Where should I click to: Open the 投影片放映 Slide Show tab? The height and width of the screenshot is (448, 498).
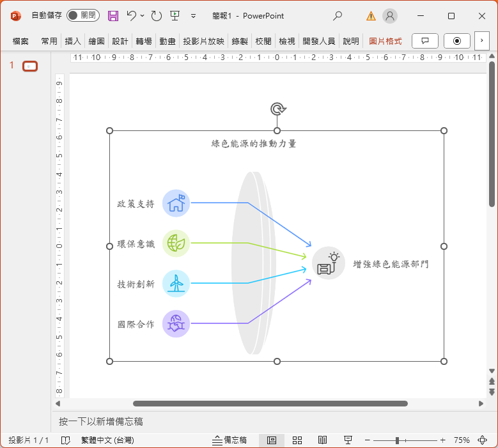[x=203, y=42]
